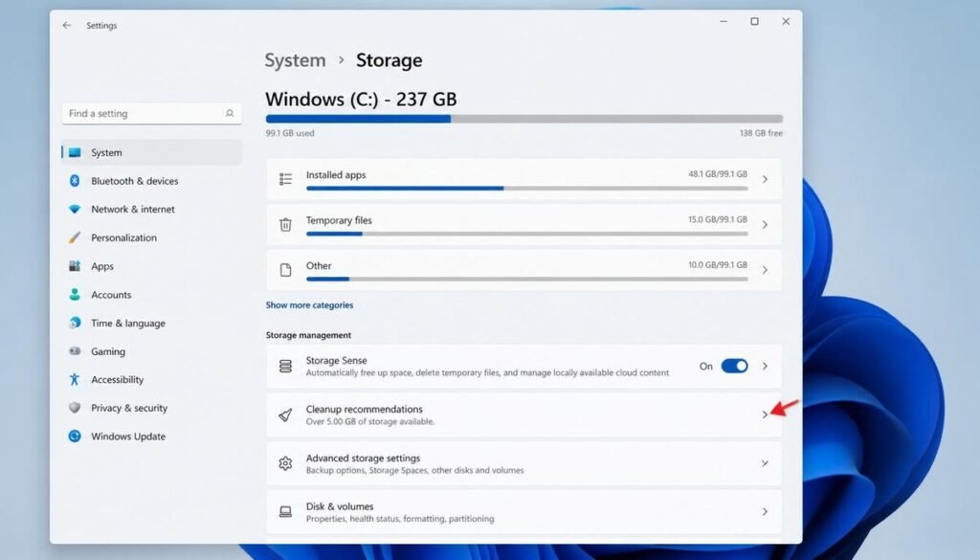Close the Settings window
The width and height of the screenshot is (980, 560).
786,21
